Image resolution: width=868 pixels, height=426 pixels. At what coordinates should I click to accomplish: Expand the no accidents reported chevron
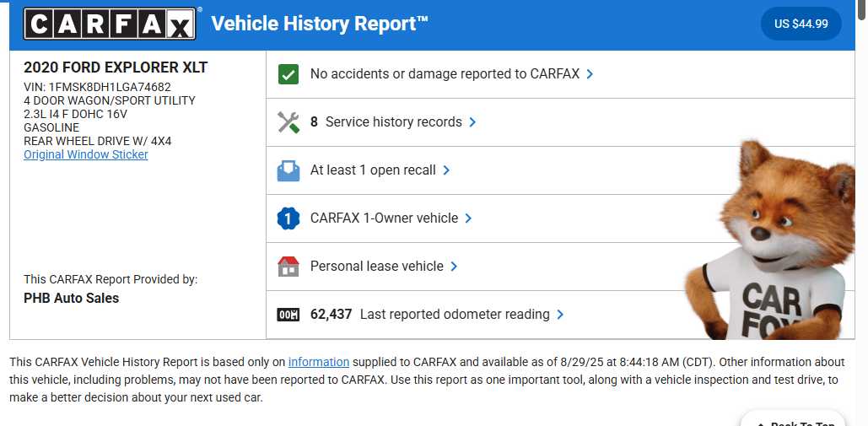[x=590, y=74]
